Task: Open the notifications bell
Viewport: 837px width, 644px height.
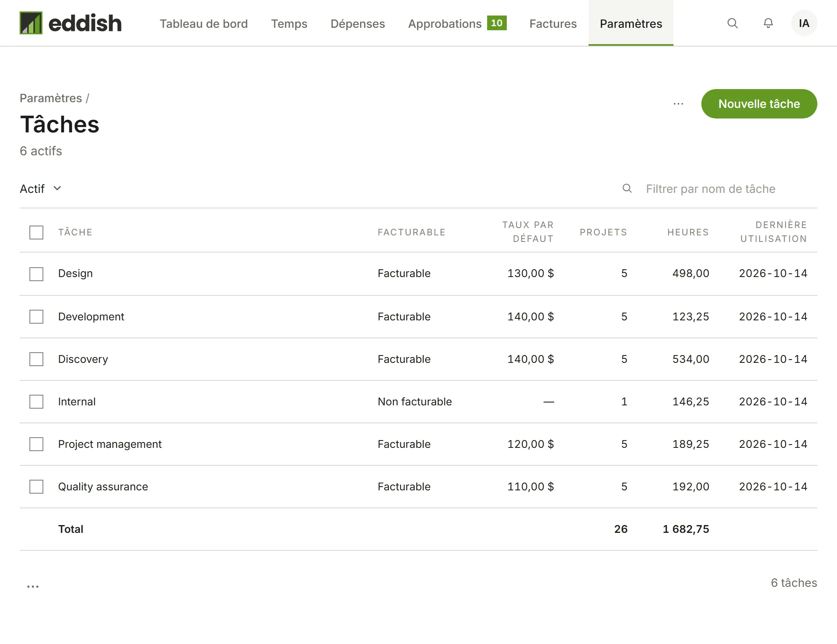Action: click(768, 23)
